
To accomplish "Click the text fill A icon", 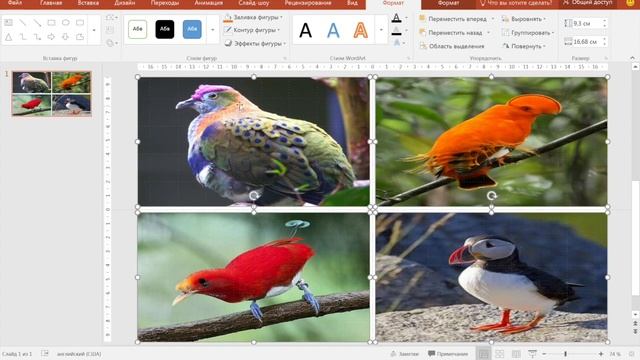I will tap(396, 18).
